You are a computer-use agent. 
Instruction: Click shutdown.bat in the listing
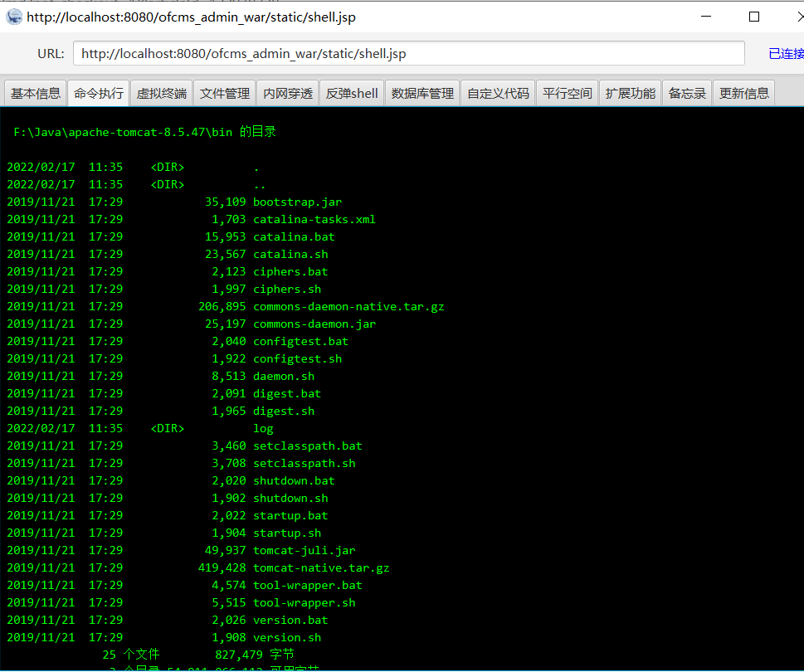pos(294,481)
